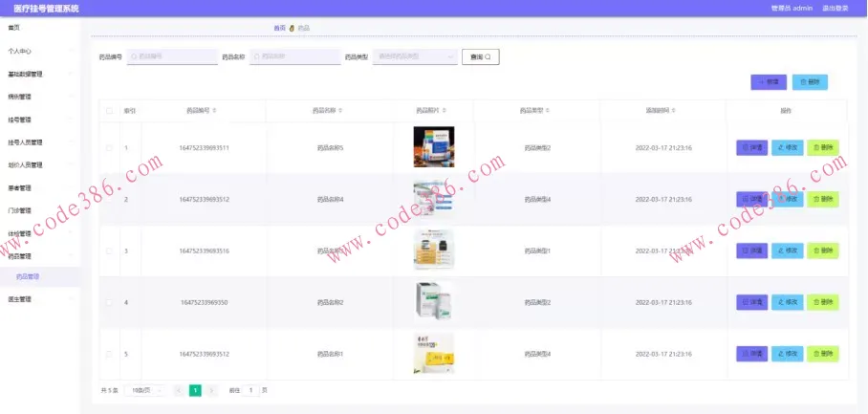The height and width of the screenshot is (414, 868).
Task: Click 管理员 admin in the top bar
Action: (x=792, y=9)
